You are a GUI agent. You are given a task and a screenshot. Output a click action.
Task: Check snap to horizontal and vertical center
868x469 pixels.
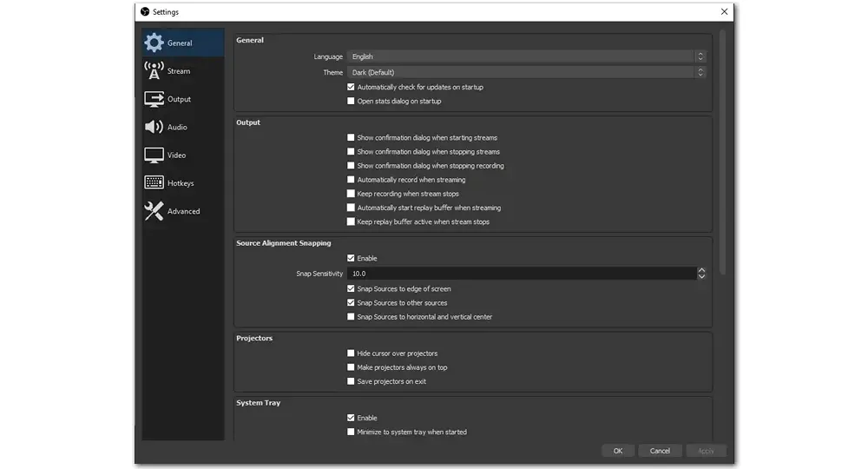point(351,317)
